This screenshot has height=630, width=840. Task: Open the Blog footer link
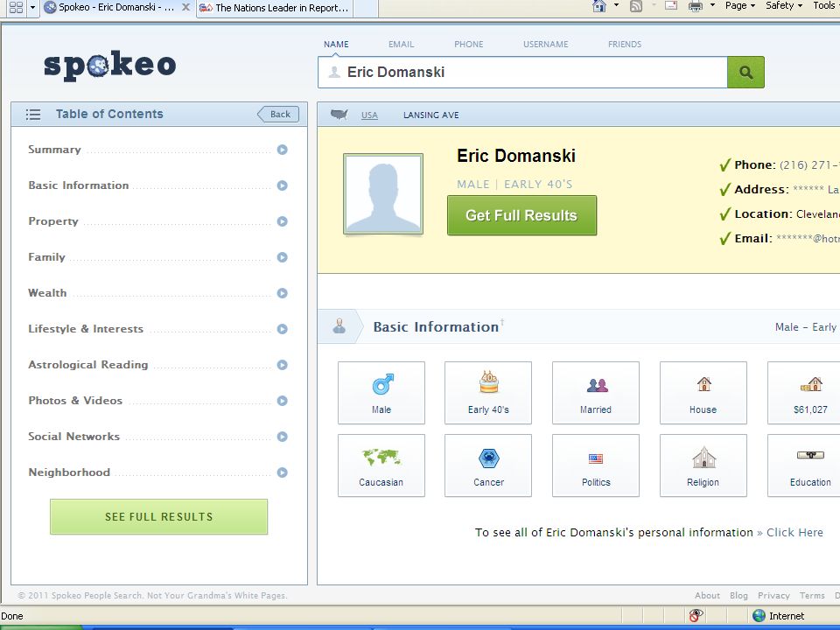coord(738,595)
